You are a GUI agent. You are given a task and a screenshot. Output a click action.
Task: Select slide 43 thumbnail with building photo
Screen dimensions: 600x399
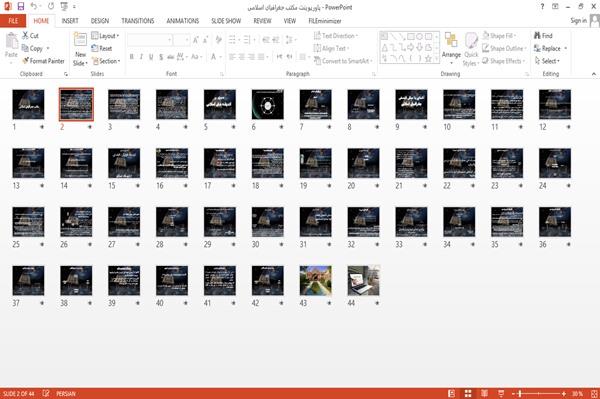click(316, 280)
